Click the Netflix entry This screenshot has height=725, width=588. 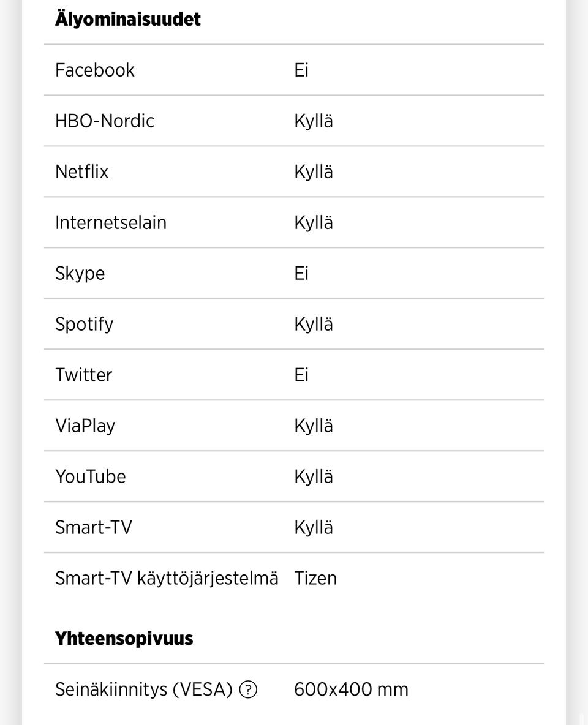82,171
